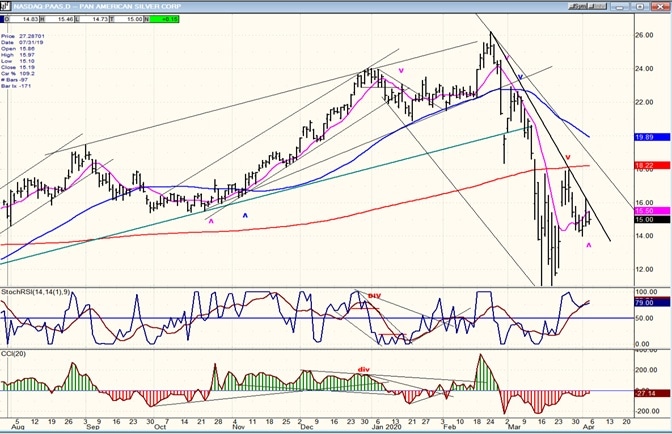Click the small toolbar strip beside the minimize button

(x=587, y=6)
